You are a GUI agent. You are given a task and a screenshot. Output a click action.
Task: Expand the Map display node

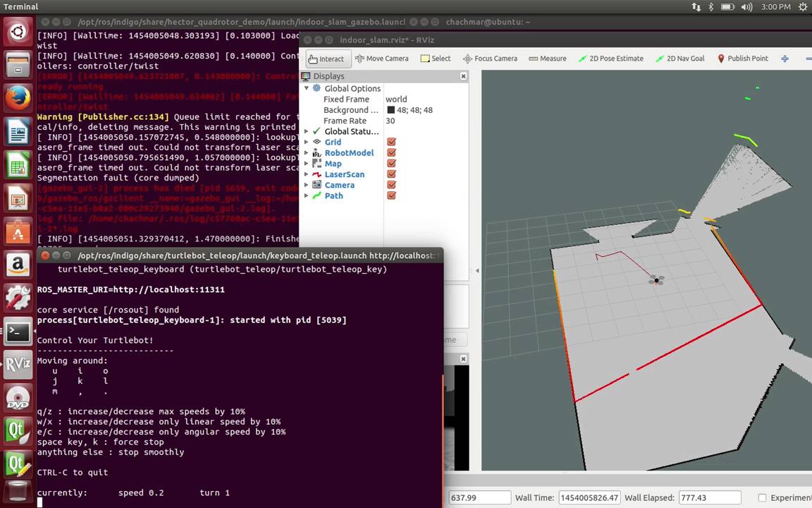point(307,163)
